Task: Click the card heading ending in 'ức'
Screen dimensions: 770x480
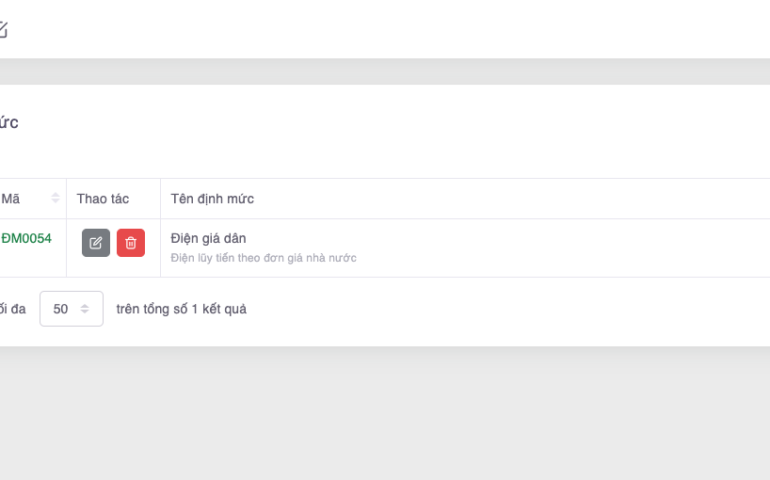Action: (x=8, y=123)
